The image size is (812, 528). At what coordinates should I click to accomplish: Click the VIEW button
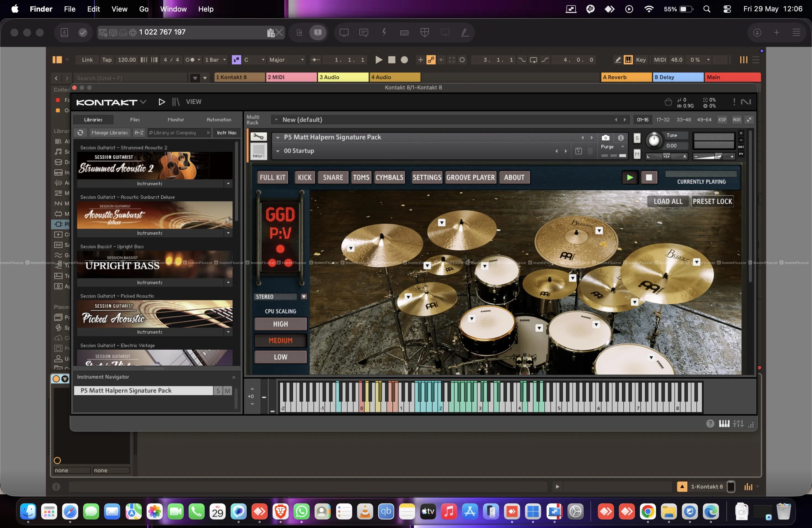[x=193, y=102]
